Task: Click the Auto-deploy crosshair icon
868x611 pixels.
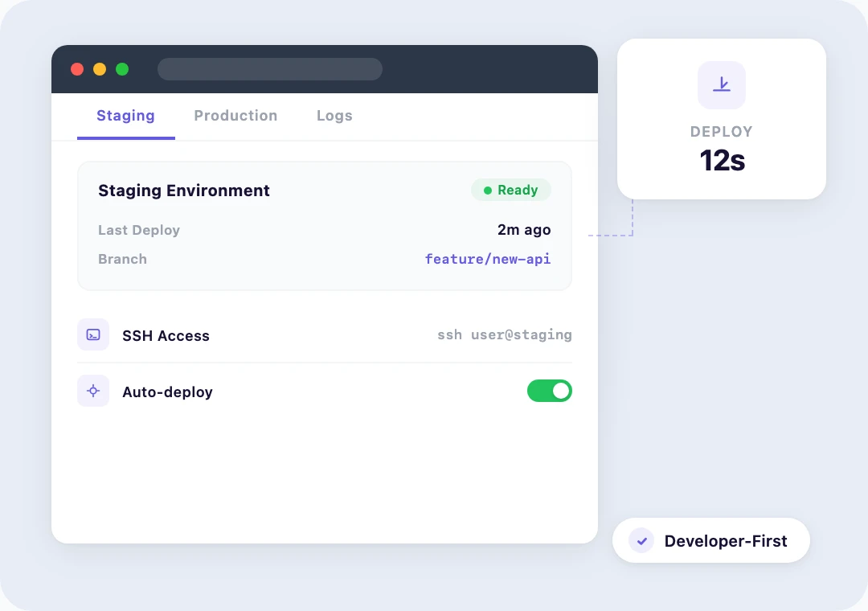Action: click(93, 391)
